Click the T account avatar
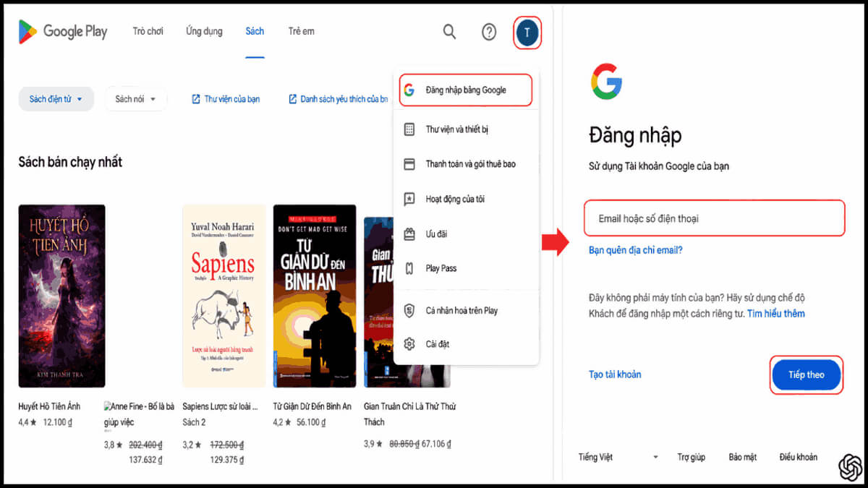This screenshot has height=488, width=868. [x=527, y=33]
